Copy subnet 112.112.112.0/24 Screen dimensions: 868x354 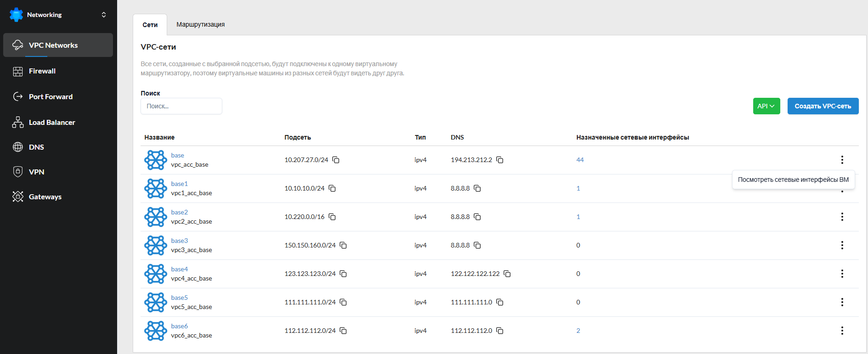pyautogui.click(x=343, y=331)
